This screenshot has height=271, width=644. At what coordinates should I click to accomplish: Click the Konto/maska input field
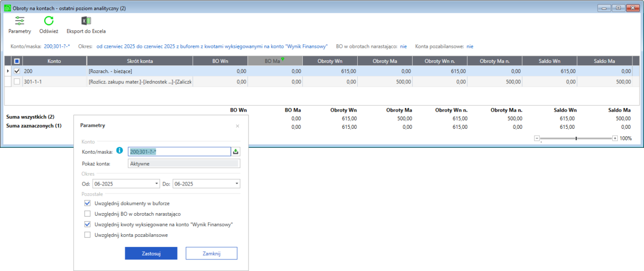point(179,151)
